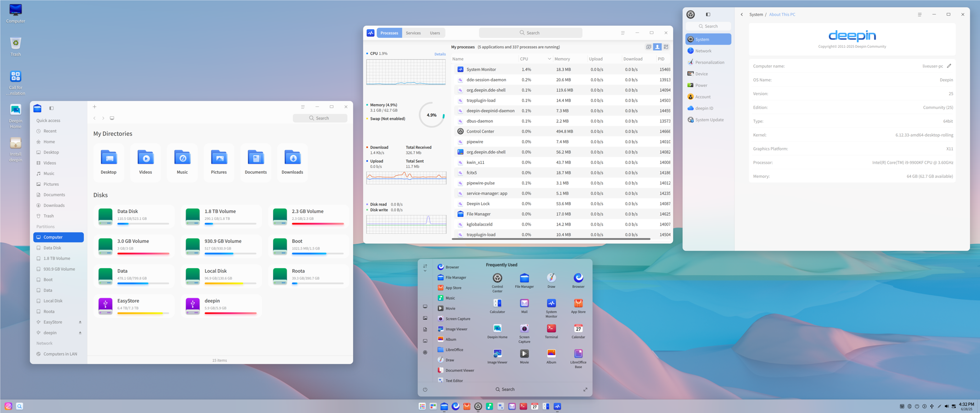Show all processes view in System Monitor
This screenshot has width=980, height=413.
pos(666,47)
